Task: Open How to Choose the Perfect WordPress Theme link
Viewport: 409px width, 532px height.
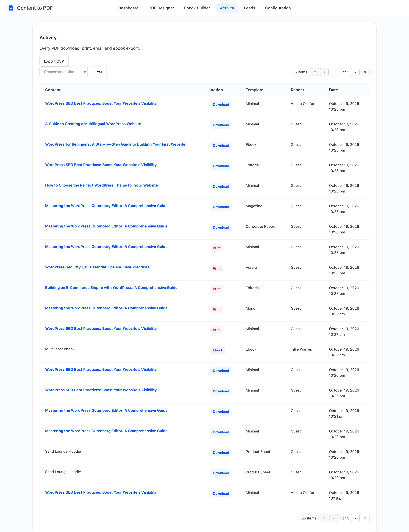Action: click(x=101, y=185)
